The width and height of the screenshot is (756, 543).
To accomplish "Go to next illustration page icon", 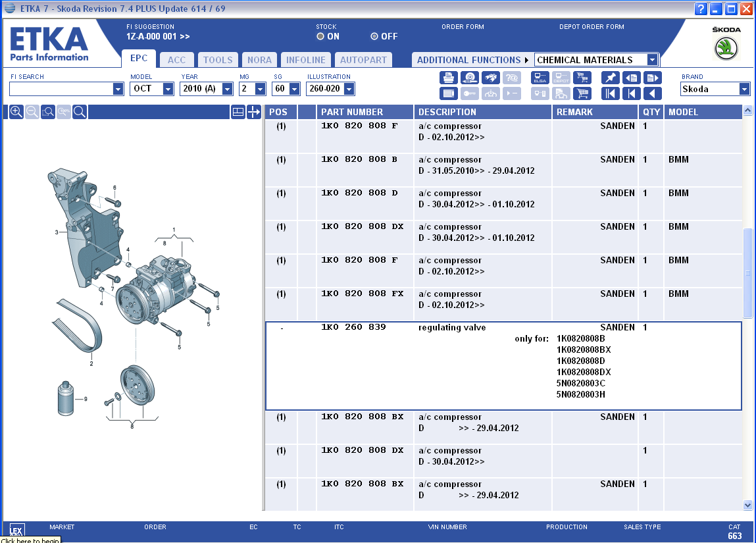I will point(653,78).
